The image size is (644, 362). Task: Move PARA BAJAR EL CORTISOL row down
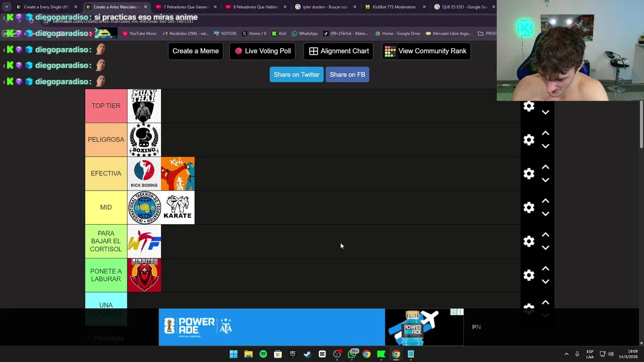pos(545,247)
